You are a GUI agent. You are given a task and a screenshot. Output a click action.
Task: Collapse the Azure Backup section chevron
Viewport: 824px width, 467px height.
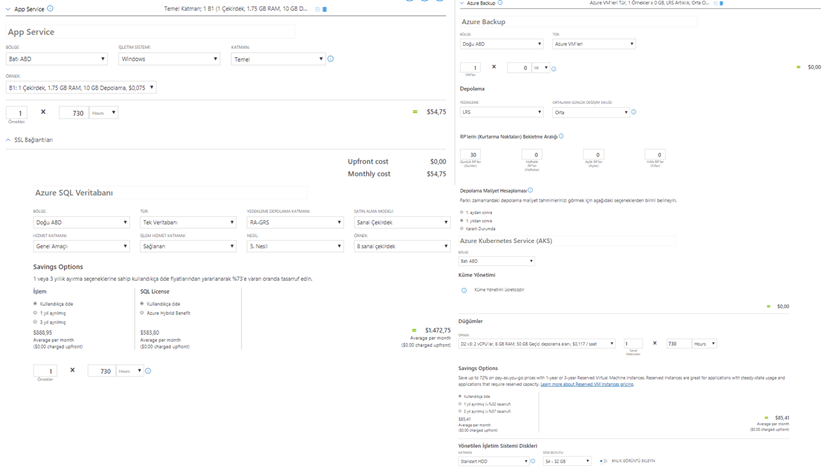click(462, 3)
